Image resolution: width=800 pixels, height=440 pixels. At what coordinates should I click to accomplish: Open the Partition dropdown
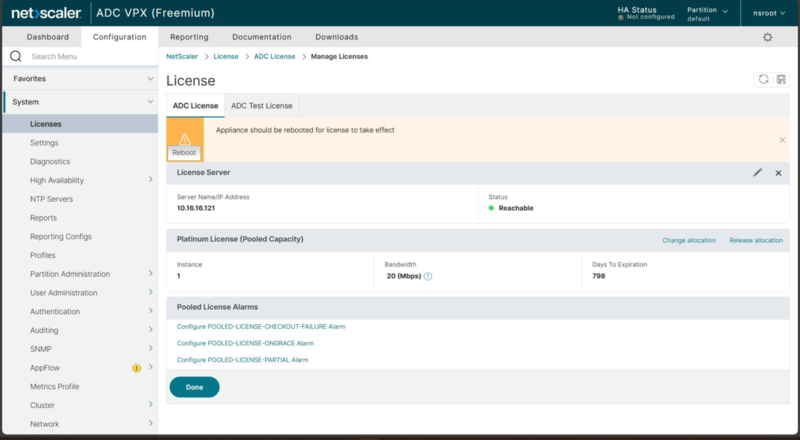click(707, 14)
